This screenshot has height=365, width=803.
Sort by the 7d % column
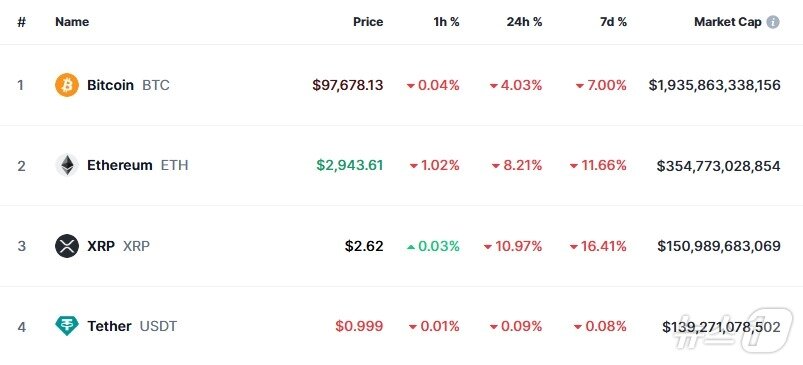(613, 22)
